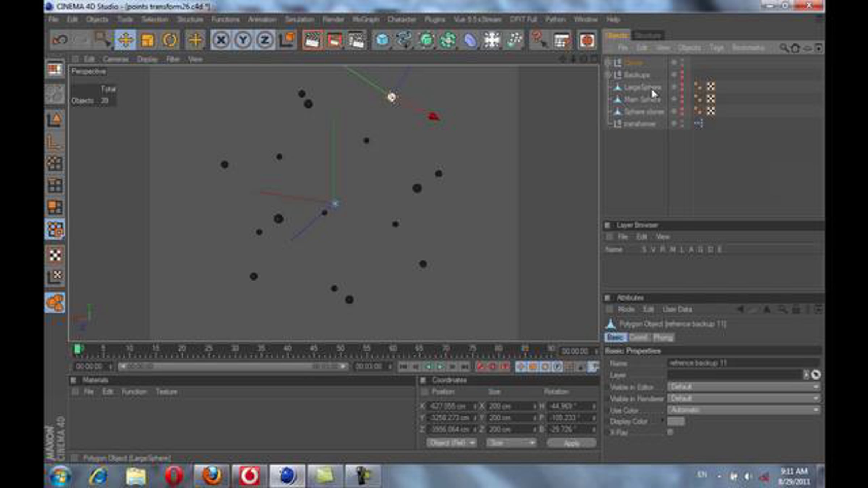The image size is (868, 488).
Task: Add a Cube primitive object
Action: click(x=382, y=40)
